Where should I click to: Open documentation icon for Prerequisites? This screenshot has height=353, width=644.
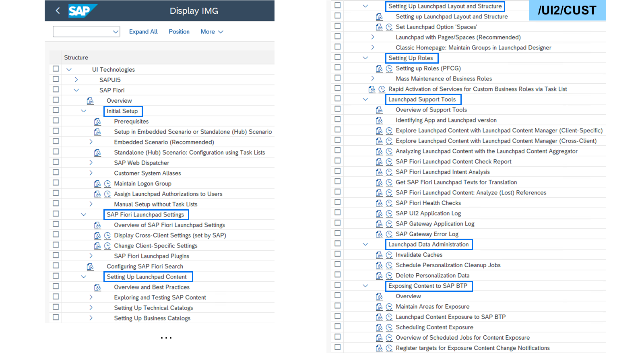[97, 122]
